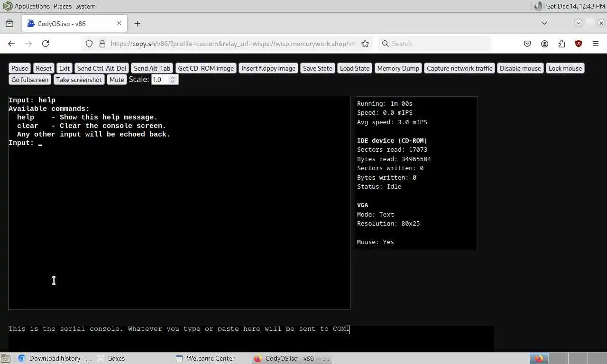Switch to Download history taskbar window
Viewport: 607px width, 364px height.
click(x=55, y=358)
